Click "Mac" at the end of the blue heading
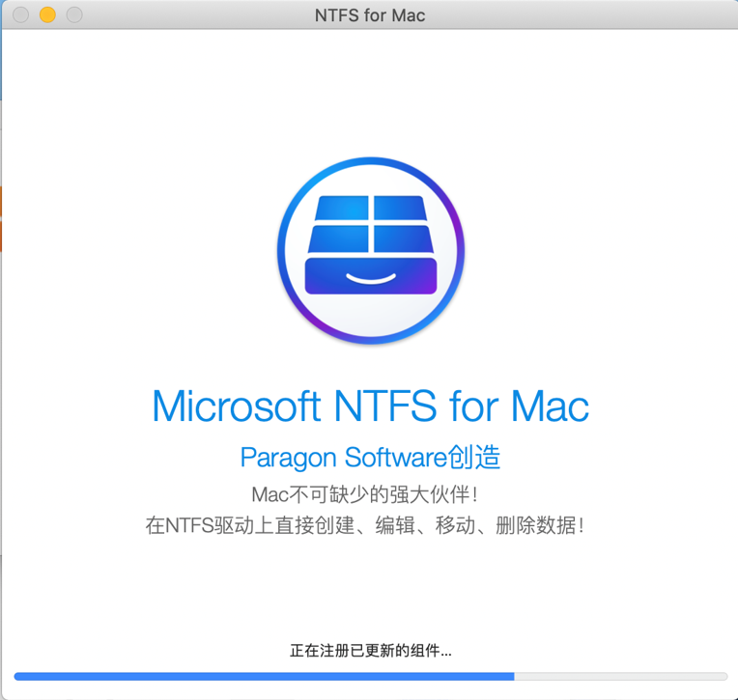738x700 pixels. point(550,406)
